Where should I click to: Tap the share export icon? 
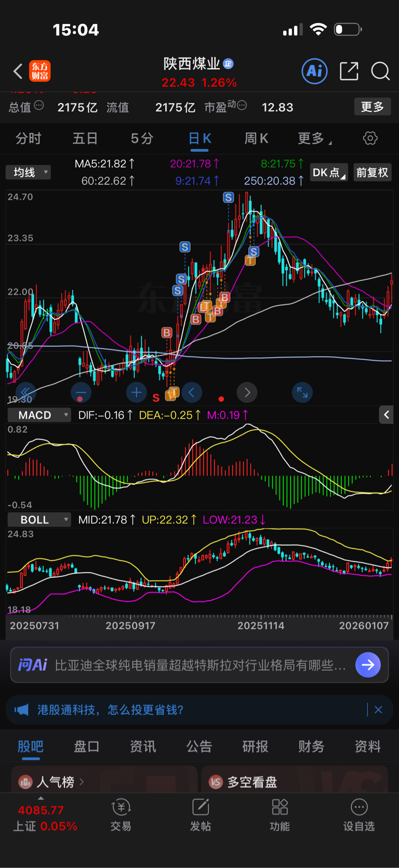349,71
